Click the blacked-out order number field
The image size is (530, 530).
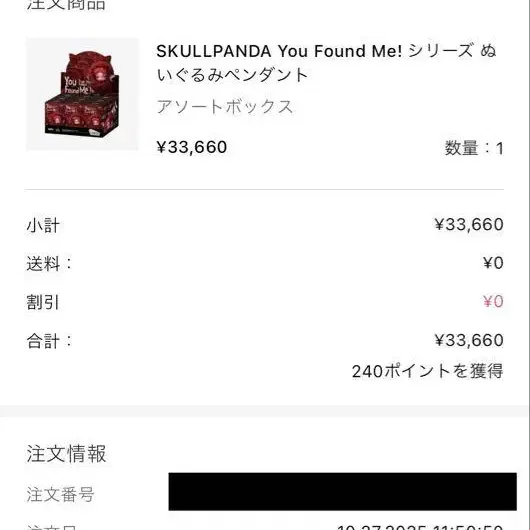[342, 491]
